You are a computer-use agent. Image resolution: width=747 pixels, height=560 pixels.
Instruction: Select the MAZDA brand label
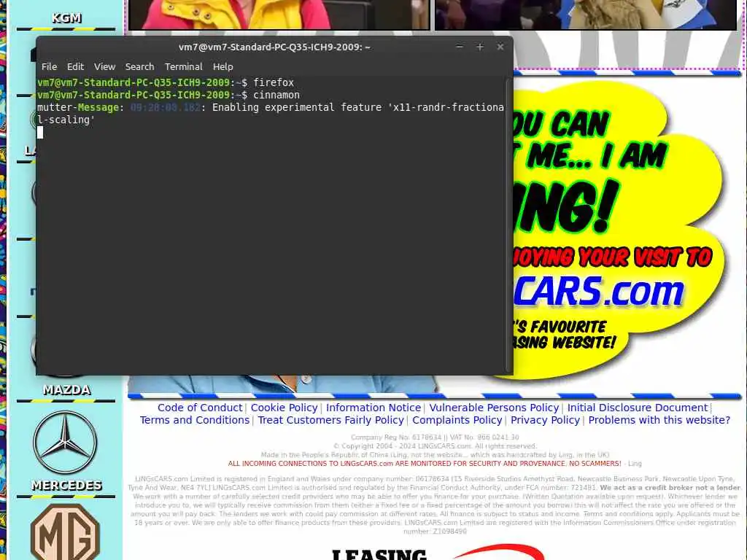pos(66,390)
